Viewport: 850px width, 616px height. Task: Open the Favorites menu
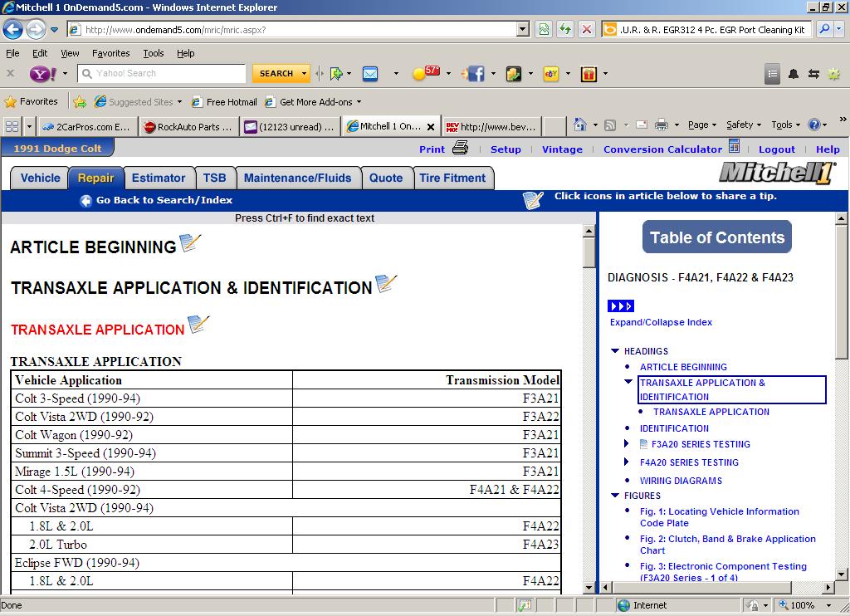(110, 53)
